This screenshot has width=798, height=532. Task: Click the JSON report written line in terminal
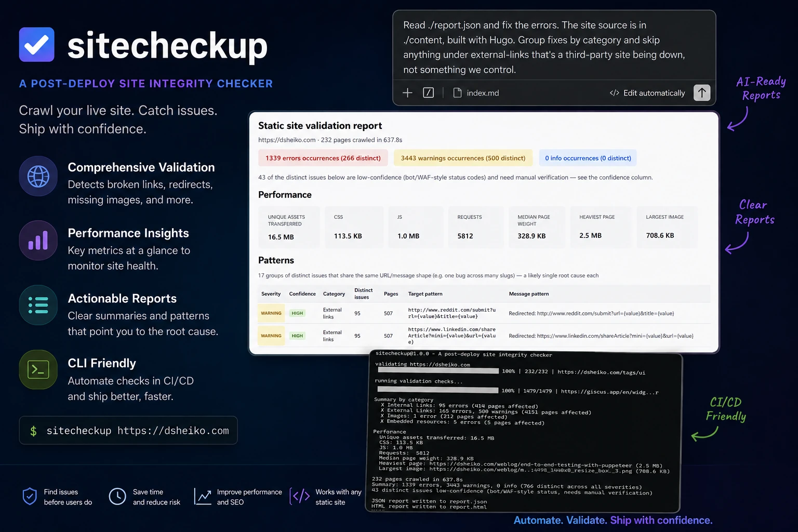tap(429, 501)
